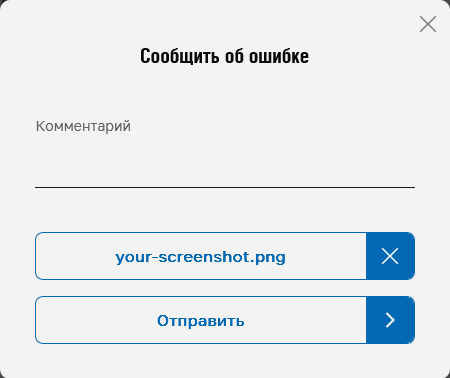Close the error report dialog

428,24
